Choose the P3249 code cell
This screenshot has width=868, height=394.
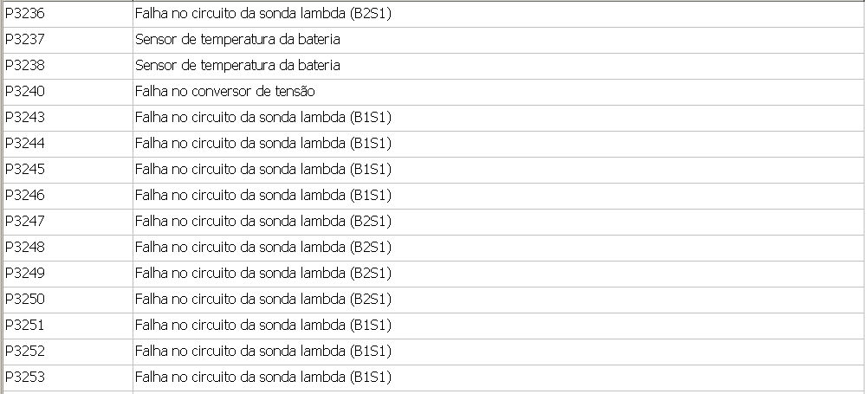click(24, 274)
